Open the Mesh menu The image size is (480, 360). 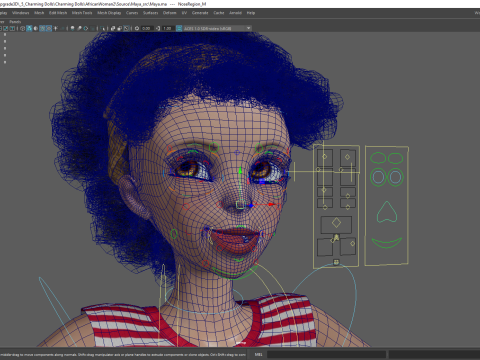point(39,13)
